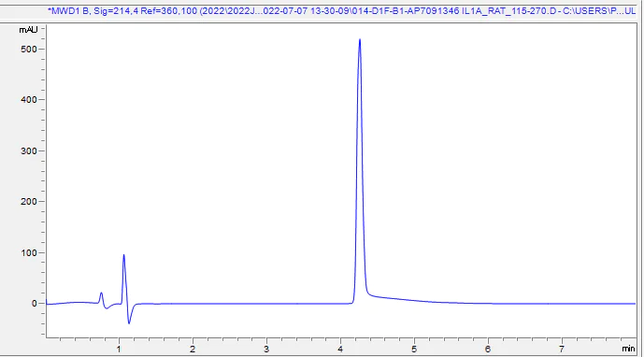Click the 2 minute label on time axis

coord(193,350)
